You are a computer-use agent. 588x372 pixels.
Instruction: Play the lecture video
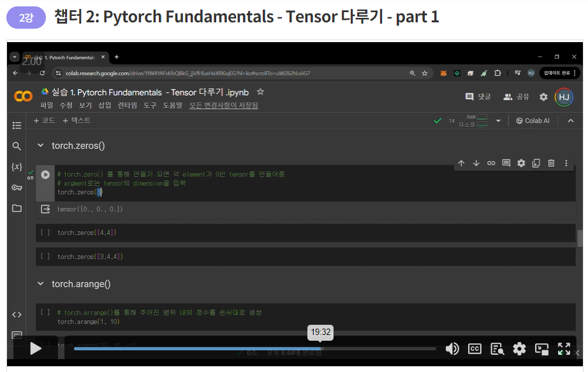tap(36, 349)
